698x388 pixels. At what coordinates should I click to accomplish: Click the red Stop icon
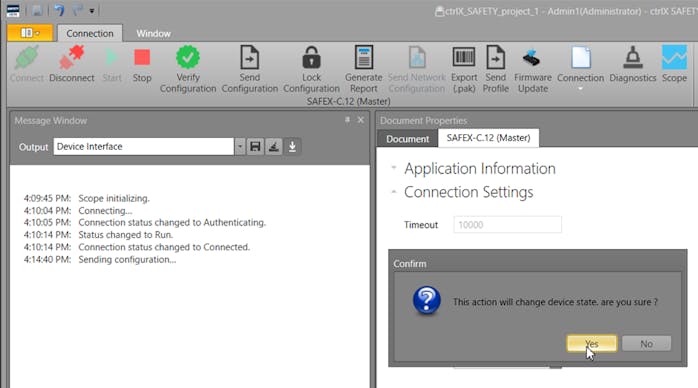[x=142, y=57]
